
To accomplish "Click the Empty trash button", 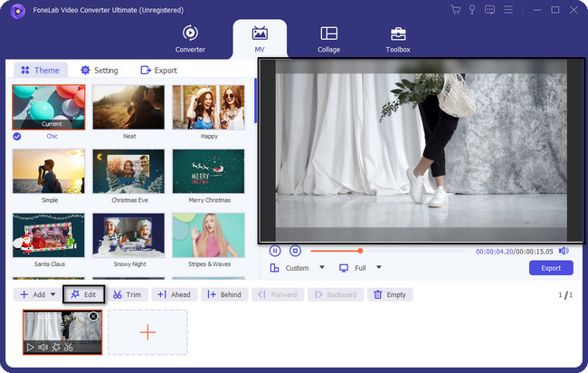I will coord(390,294).
